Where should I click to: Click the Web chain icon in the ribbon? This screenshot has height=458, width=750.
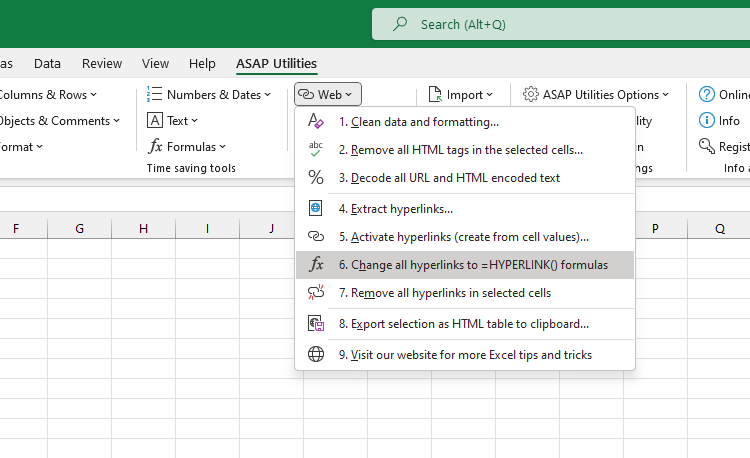(306, 94)
